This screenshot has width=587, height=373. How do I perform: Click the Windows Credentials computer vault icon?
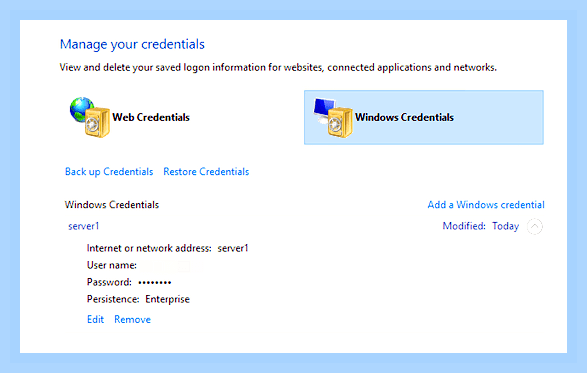[333, 117]
